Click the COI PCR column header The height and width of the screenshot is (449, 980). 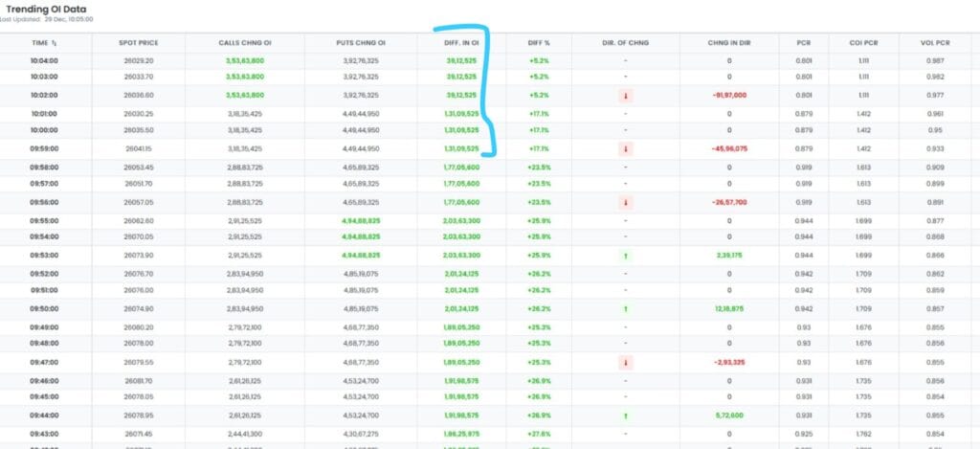tap(864, 43)
